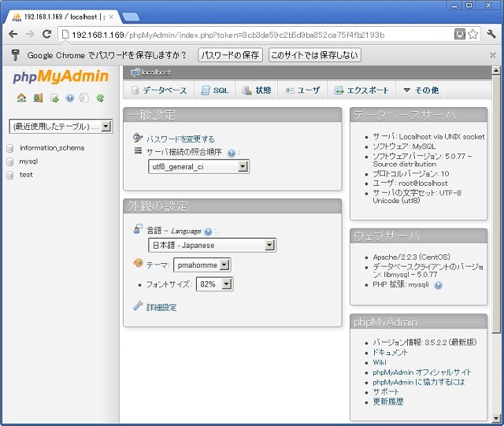The height and width of the screenshot is (426, 504).
Task: Click database icon next to test
Action: coord(10,176)
